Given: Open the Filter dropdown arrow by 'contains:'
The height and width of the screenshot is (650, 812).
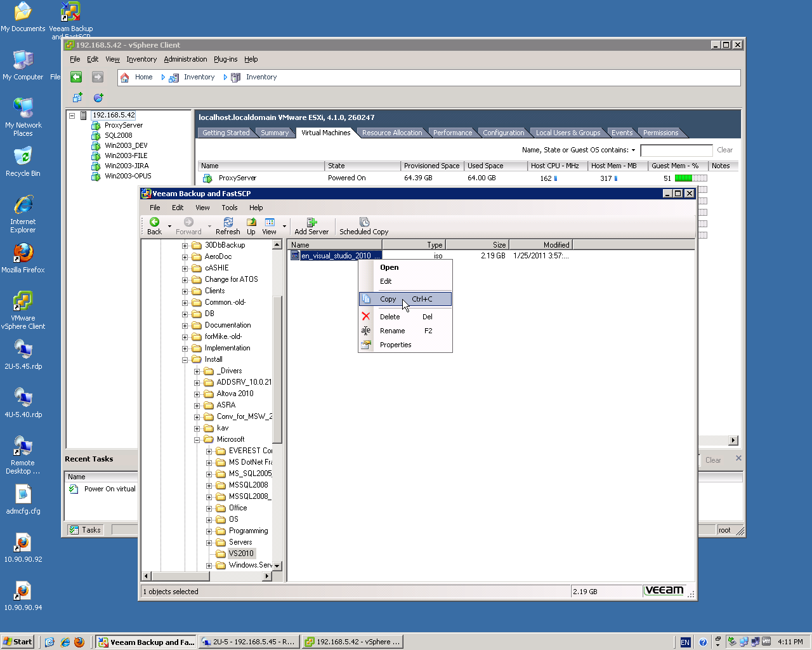Looking at the screenshot, I should point(633,150).
